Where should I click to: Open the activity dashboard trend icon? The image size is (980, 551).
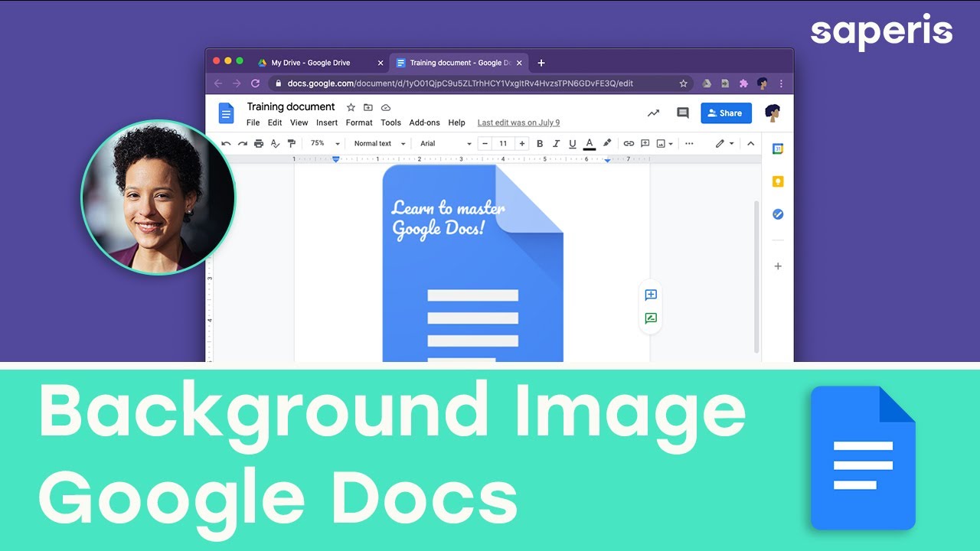653,113
